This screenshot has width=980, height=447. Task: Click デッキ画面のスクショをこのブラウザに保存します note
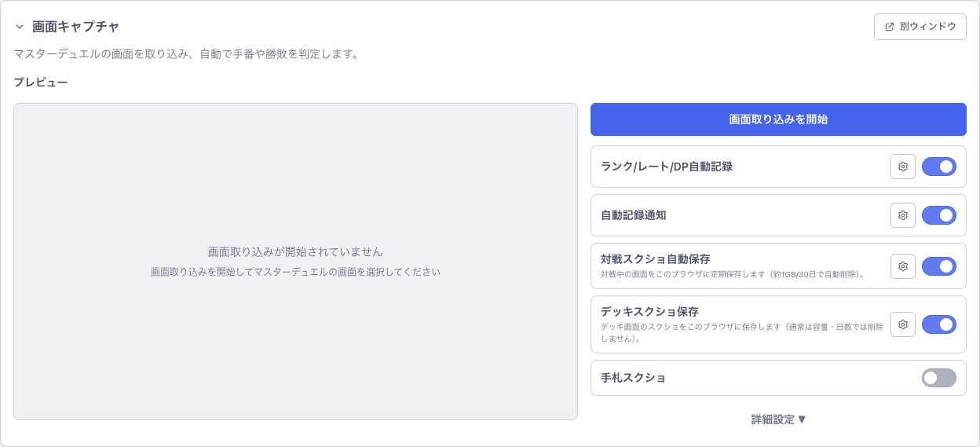tap(742, 332)
